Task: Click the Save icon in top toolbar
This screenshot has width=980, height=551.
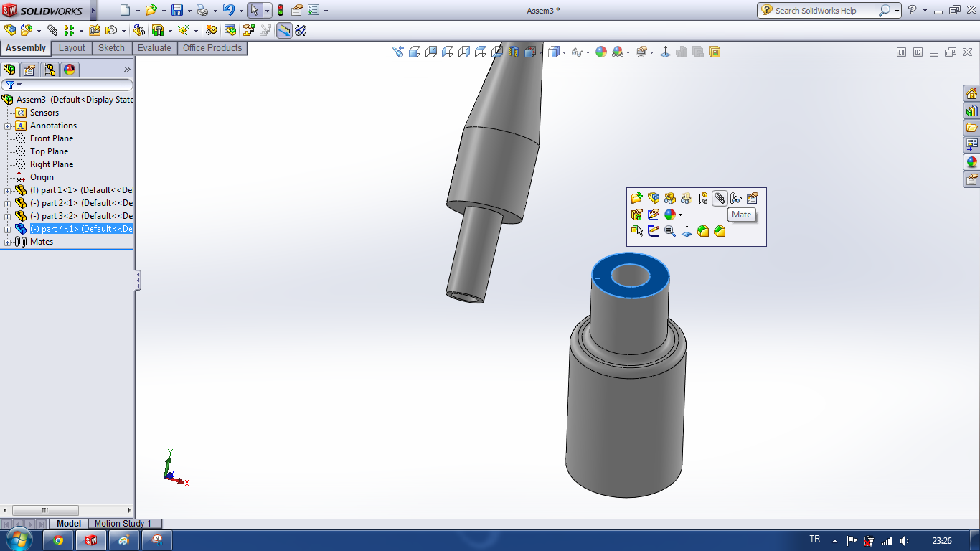Action: coord(177,10)
